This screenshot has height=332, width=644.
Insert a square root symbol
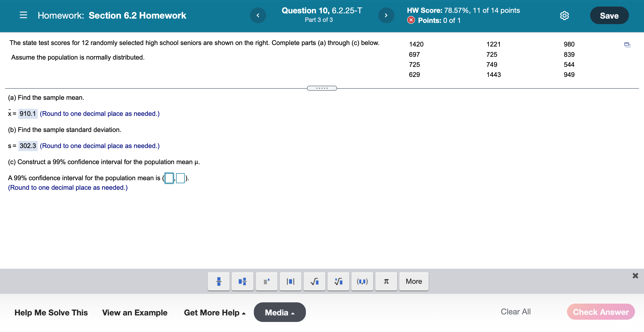coord(314,281)
